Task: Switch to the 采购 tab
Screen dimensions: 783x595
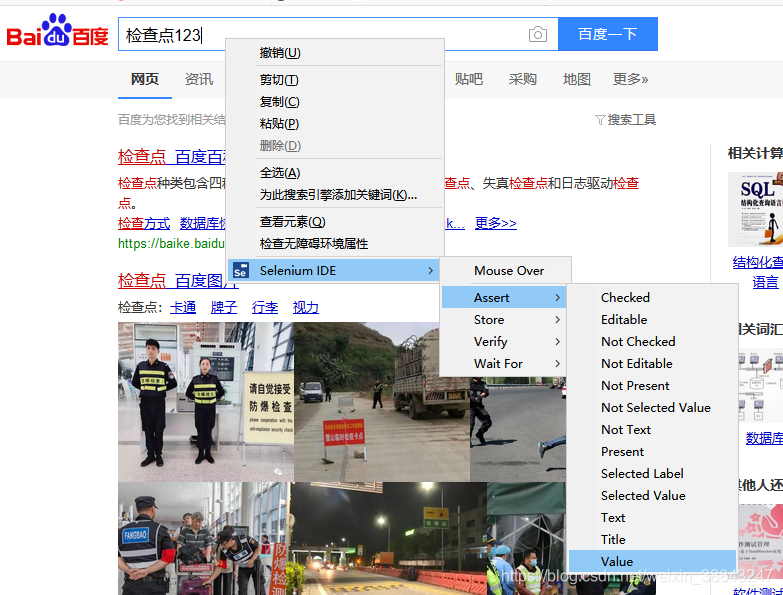Action: pyautogui.click(x=522, y=79)
